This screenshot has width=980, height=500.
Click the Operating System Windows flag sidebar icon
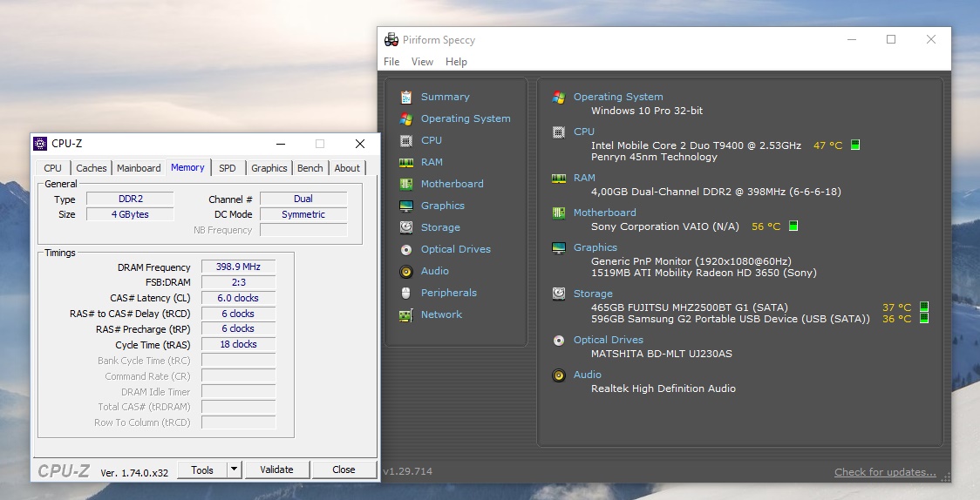tap(406, 118)
